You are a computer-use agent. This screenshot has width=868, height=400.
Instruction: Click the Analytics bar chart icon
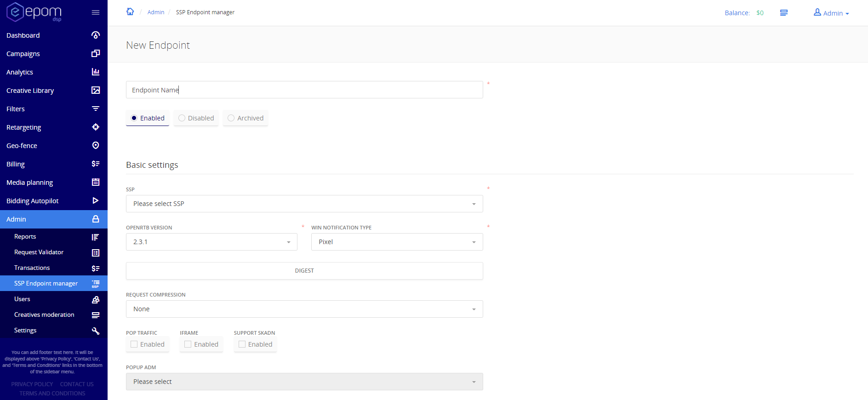[96, 72]
